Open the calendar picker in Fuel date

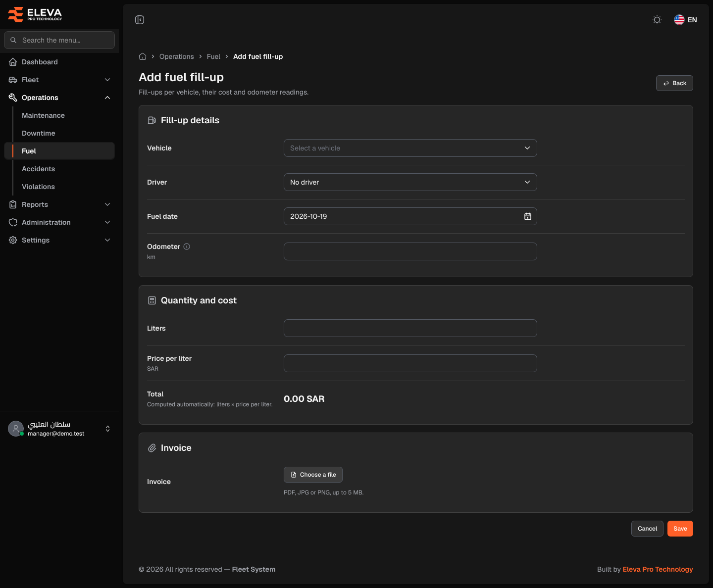[x=528, y=216]
